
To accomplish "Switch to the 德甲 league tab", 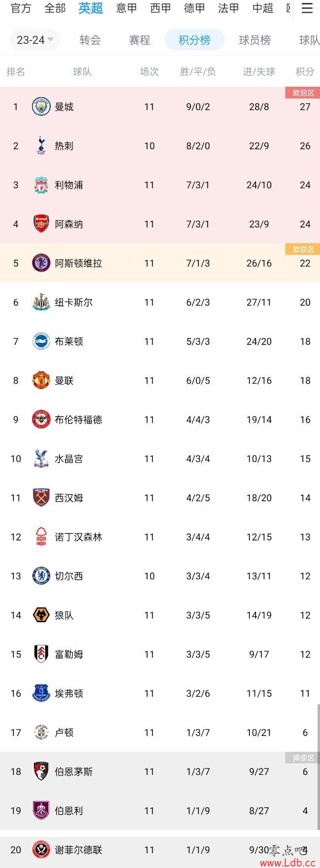I will click(194, 8).
